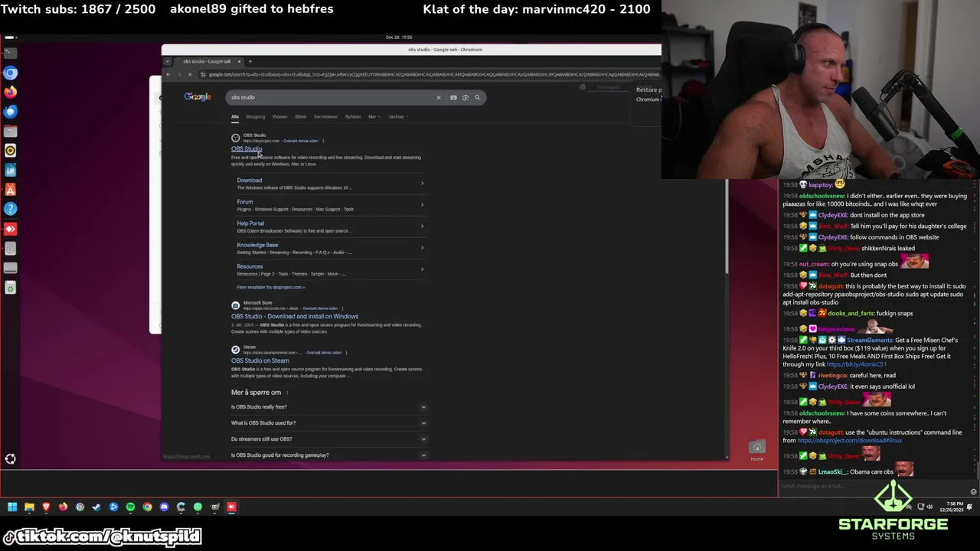Open the Verktøy tools dropdown
Viewport: 980px width, 551px height.
pyautogui.click(x=398, y=117)
